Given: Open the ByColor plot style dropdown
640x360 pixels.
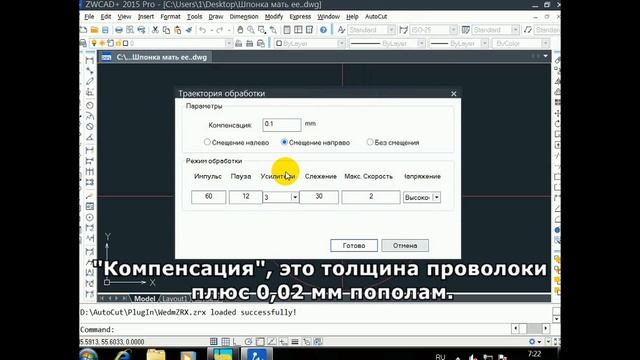Looking at the screenshot, I should point(545,43).
